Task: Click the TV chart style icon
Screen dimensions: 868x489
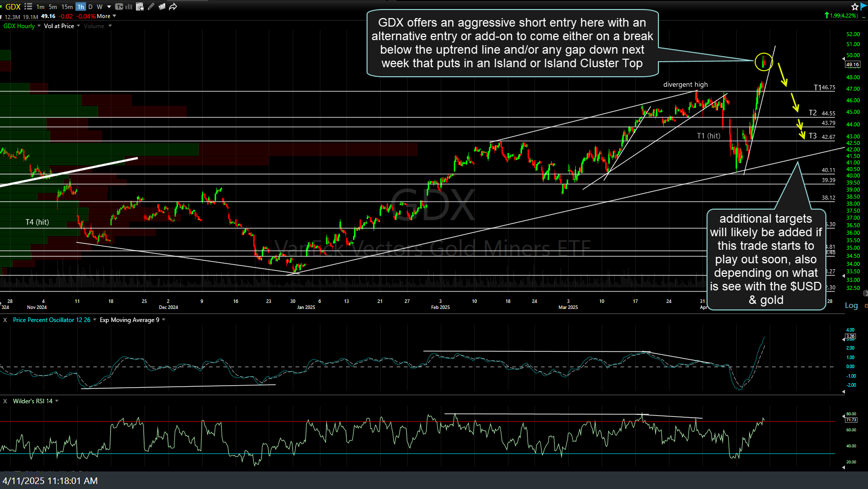Action: tap(119, 7)
